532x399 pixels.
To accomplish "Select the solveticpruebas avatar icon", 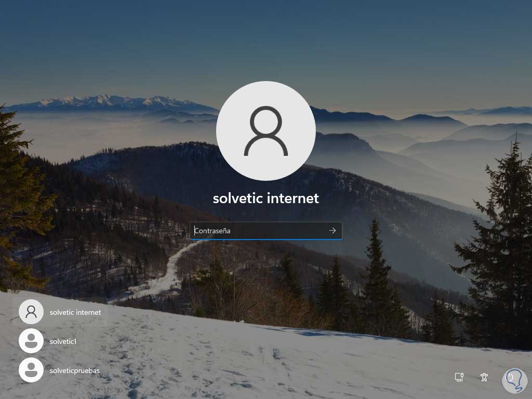I will [x=31, y=370].
